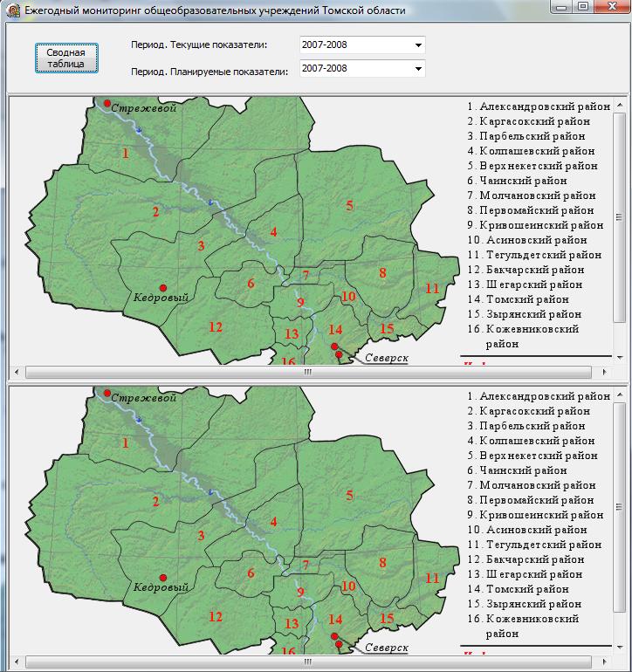Image resolution: width=632 pixels, height=672 pixels.
Task: Click Северск label on the top map
Action: [x=387, y=358]
